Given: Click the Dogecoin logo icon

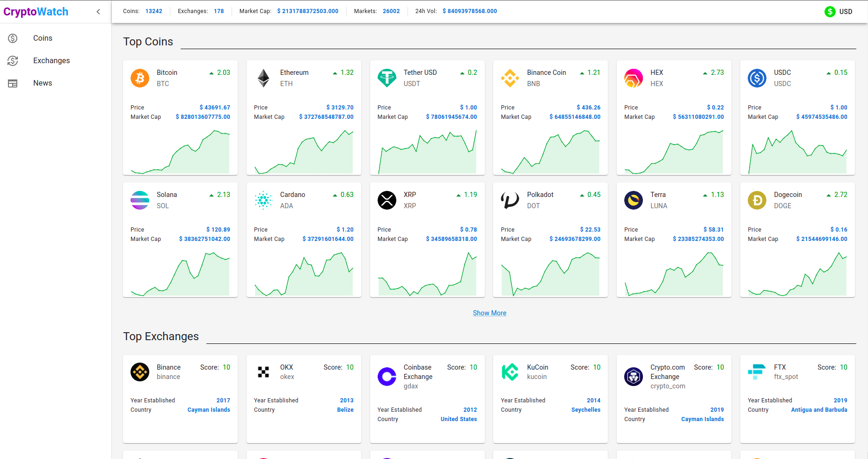Looking at the screenshot, I should [x=757, y=200].
